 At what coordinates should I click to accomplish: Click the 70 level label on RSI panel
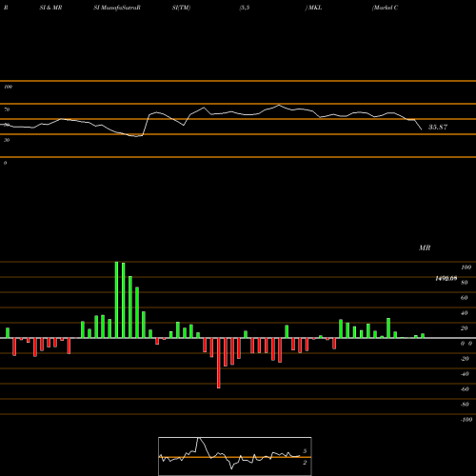7,109
